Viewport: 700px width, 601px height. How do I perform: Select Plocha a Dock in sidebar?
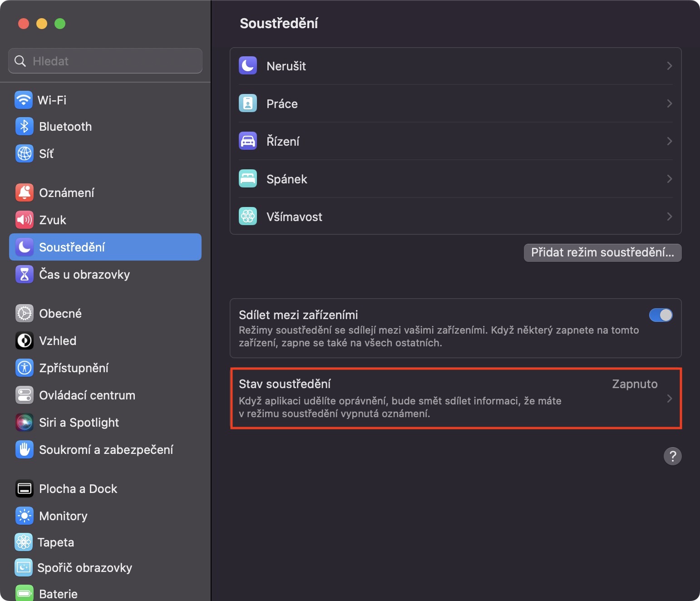click(x=78, y=489)
